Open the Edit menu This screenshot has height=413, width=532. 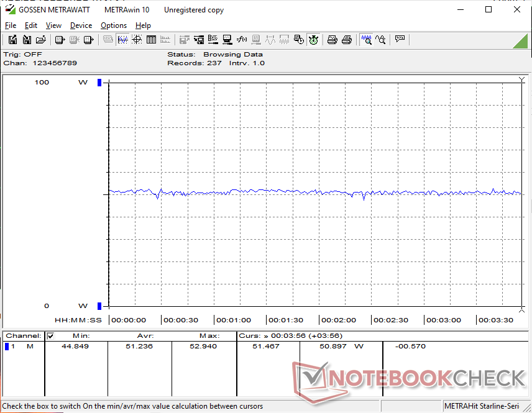[31, 25]
